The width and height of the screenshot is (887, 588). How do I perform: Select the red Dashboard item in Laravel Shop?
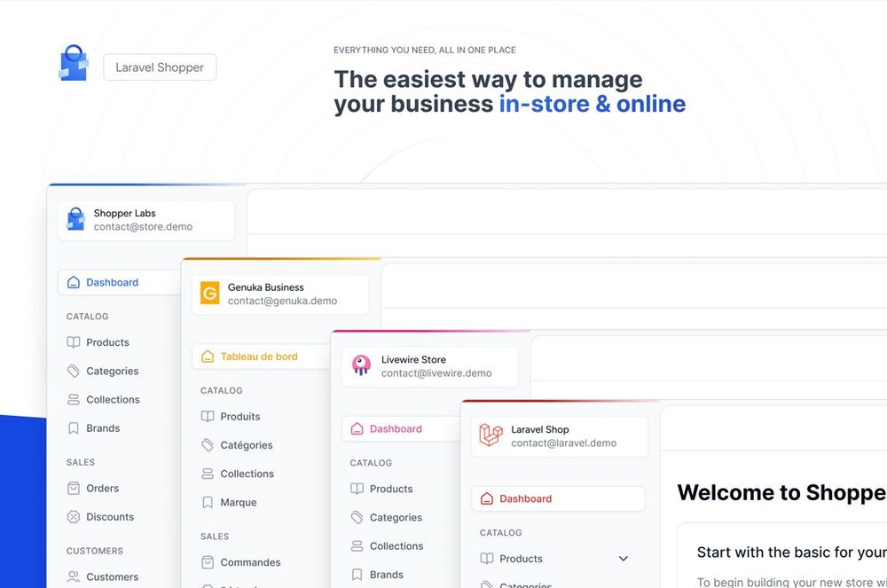tap(558, 498)
